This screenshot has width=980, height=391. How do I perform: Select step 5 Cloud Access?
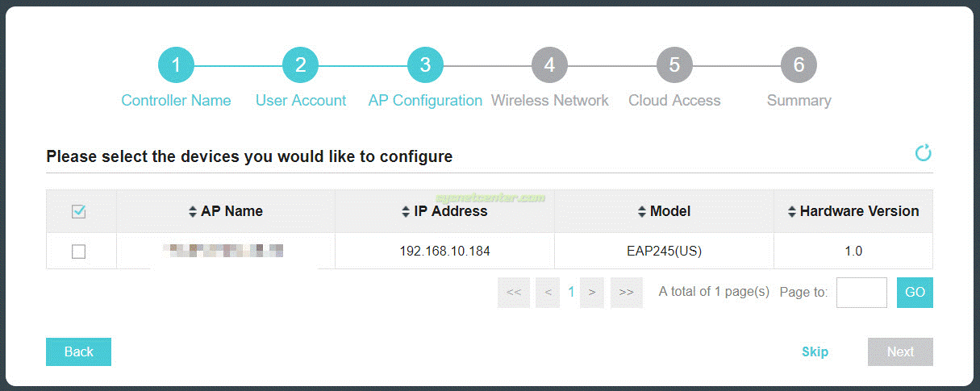click(674, 65)
